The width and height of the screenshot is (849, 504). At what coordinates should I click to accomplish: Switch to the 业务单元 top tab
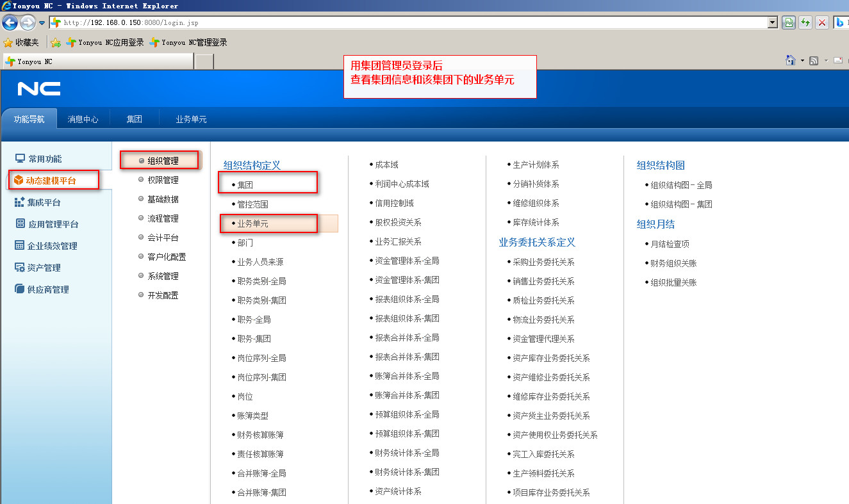tap(191, 119)
